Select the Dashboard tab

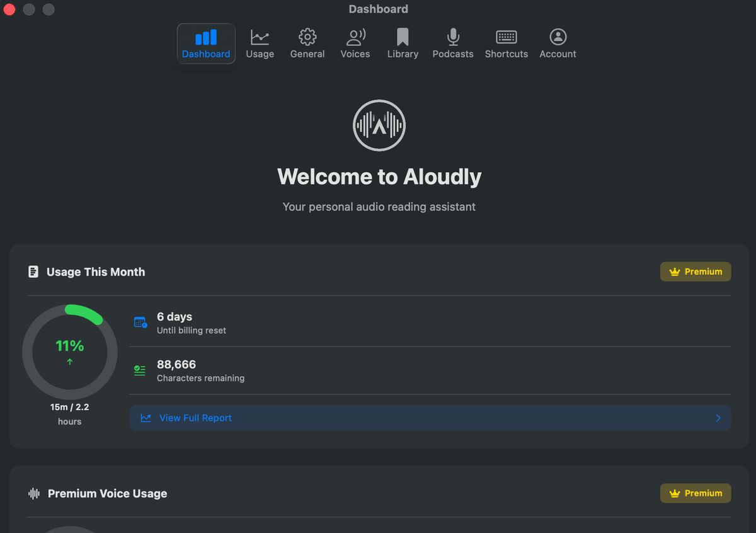coord(206,43)
